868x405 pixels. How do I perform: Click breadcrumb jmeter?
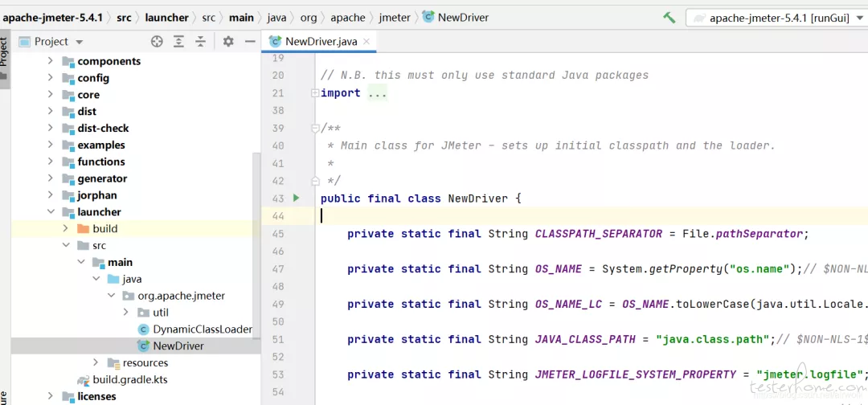point(395,18)
